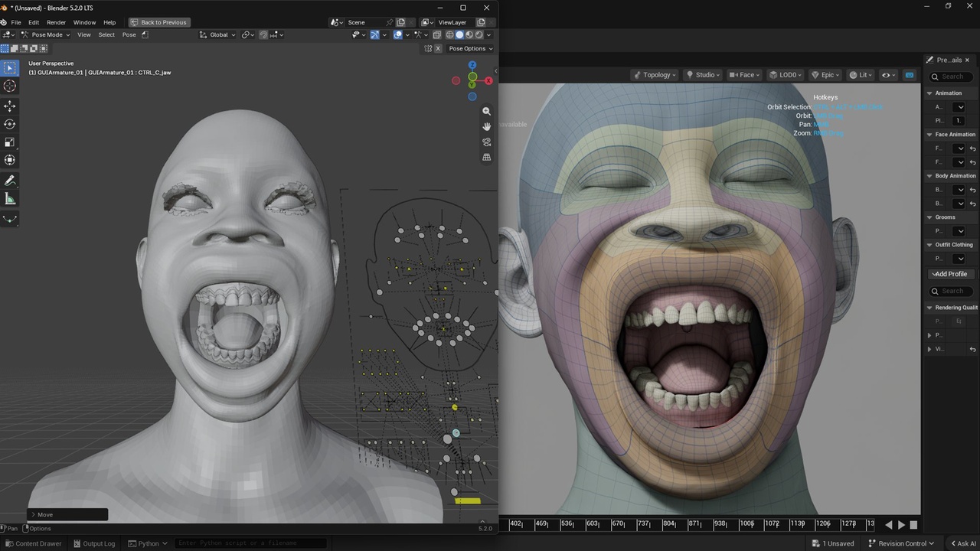
Task: Choose the Move tool in Blender toolbar
Action: click(10, 106)
